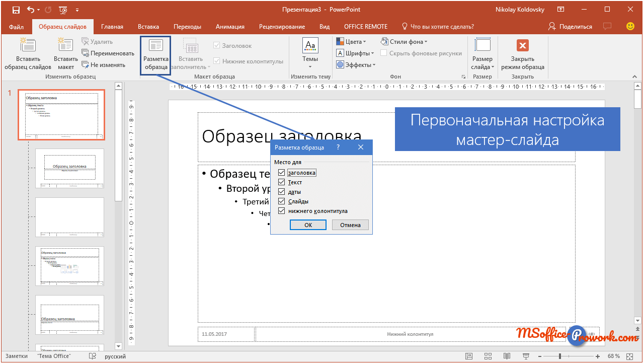Screen dimensions: 644x364
Task: Open the OFFICE REMOTE tab
Action: tap(366, 27)
